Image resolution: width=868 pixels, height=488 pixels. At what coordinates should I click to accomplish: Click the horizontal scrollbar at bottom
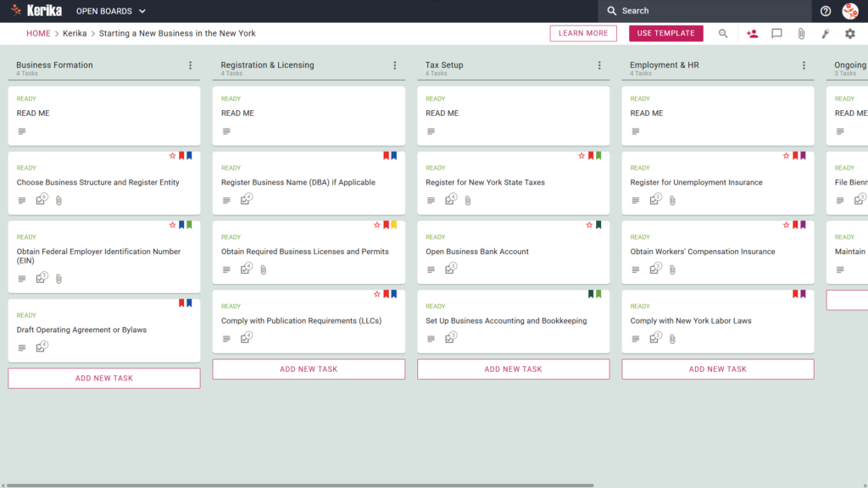pos(300,485)
